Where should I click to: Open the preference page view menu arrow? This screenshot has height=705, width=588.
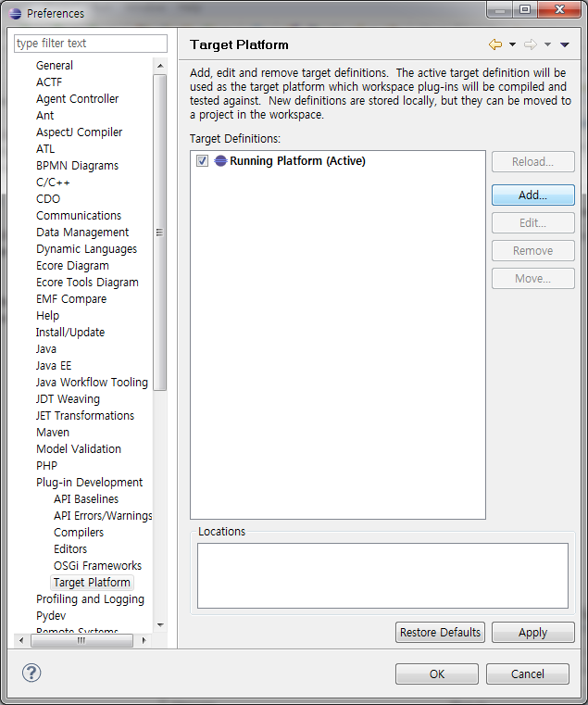coord(565,44)
